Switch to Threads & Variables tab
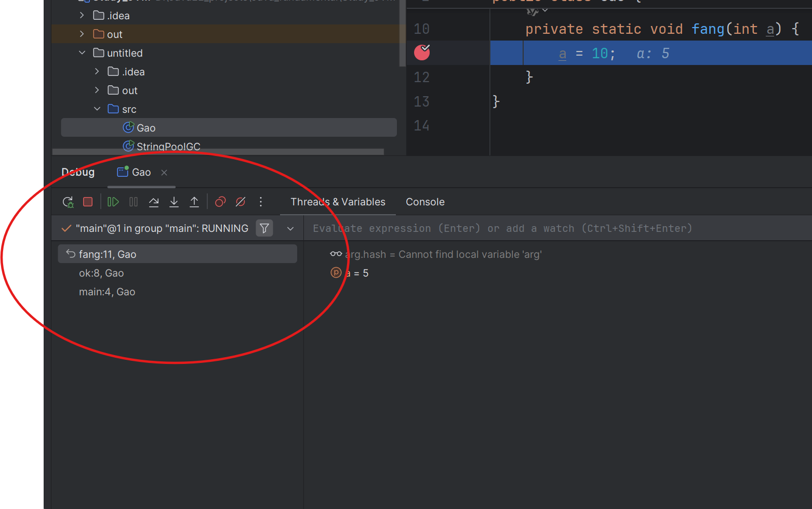812x509 pixels. [x=338, y=202]
